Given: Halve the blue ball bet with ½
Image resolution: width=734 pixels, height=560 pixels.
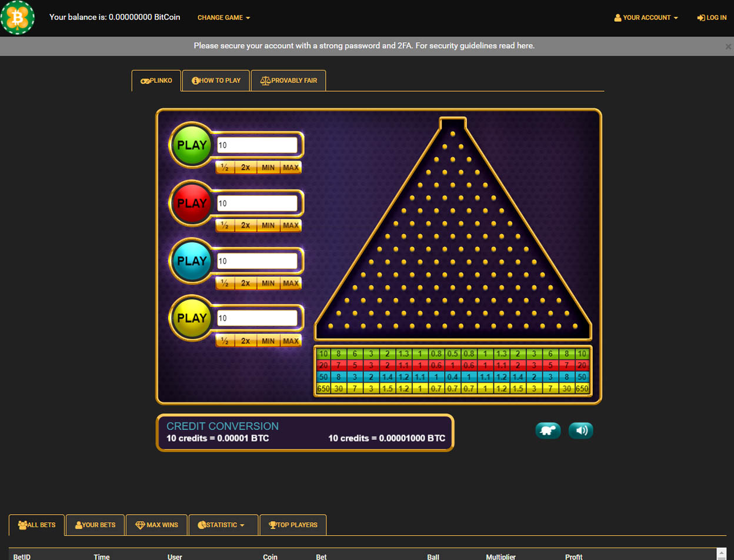Looking at the screenshot, I should click(x=225, y=283).
